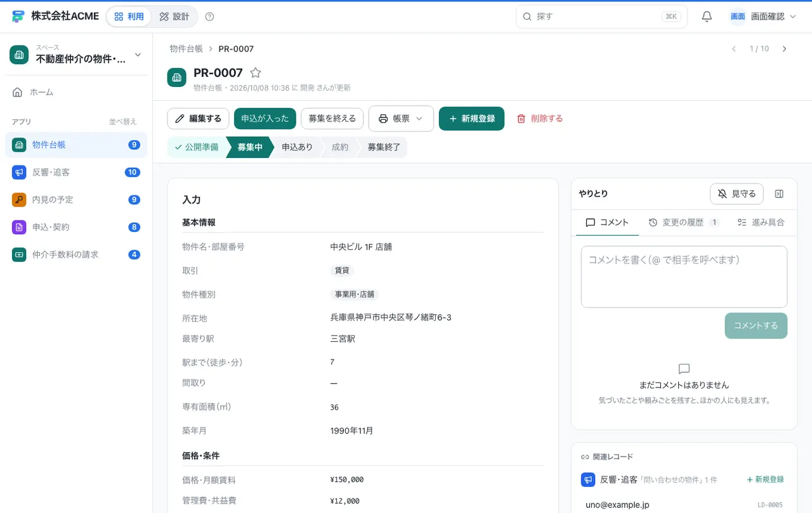Viewport: 812px width, 513px height.
Task: Switch to 利用 mode
Action: pyautogui.click(x=129, y=16)
